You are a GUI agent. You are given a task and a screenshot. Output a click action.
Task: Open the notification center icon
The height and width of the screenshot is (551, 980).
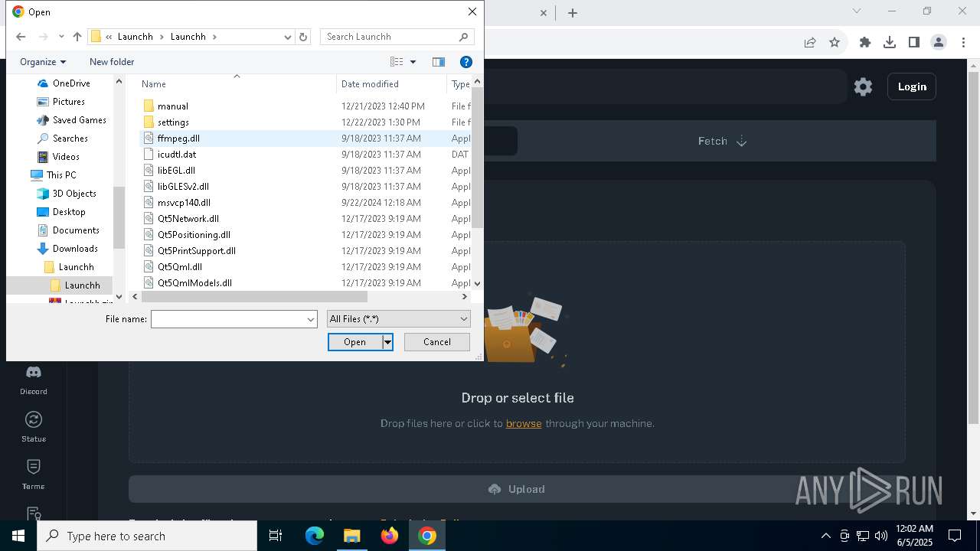(955, 536)
